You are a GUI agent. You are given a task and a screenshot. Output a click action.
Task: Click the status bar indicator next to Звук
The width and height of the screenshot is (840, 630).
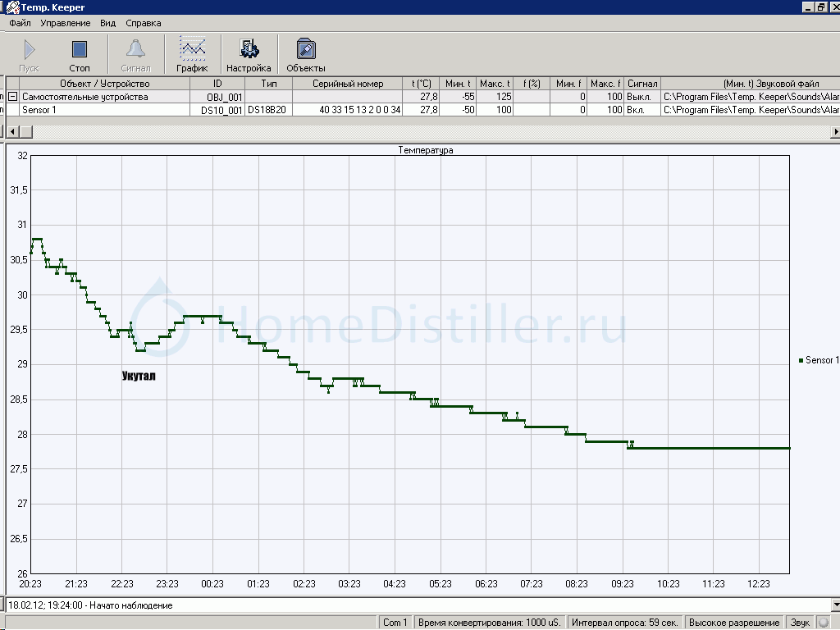pyautogui.click(x=824, y=622)
